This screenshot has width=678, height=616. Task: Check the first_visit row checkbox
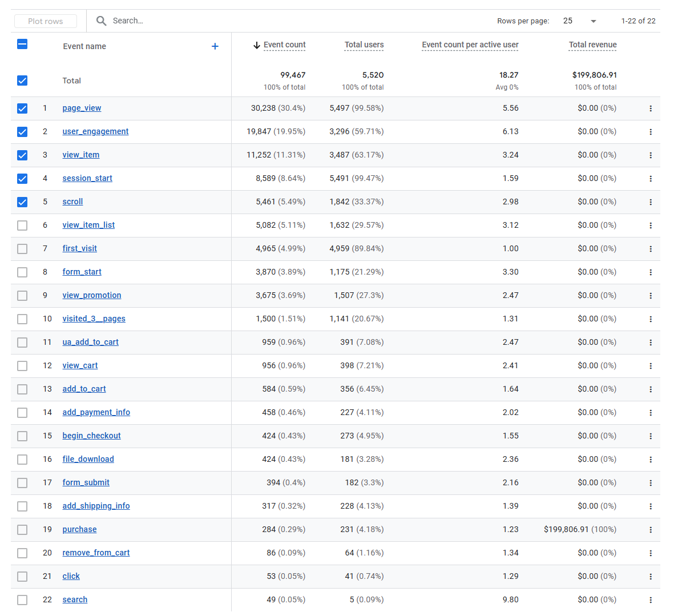[x=22, y=249]
